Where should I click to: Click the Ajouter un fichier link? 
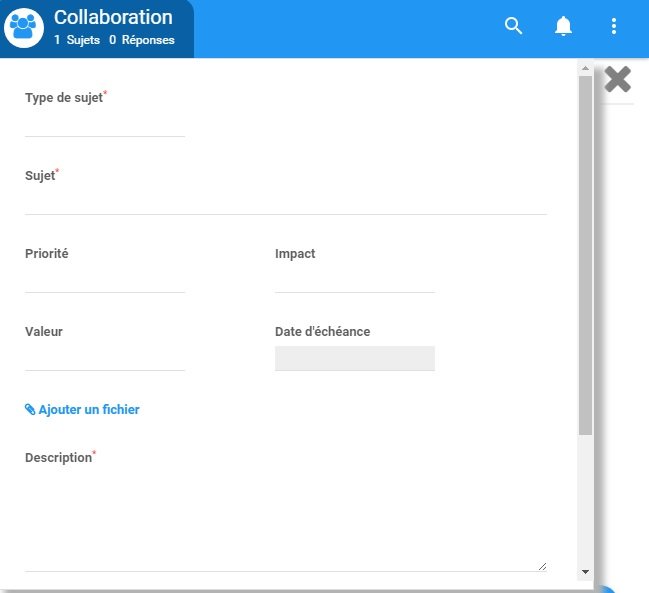pos(83,409)
